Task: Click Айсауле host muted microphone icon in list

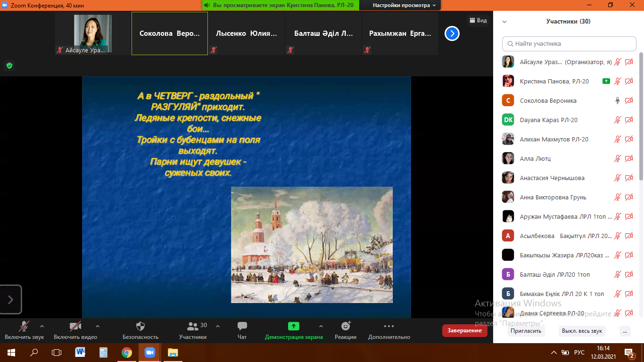Action: click(x=618, y=62)
